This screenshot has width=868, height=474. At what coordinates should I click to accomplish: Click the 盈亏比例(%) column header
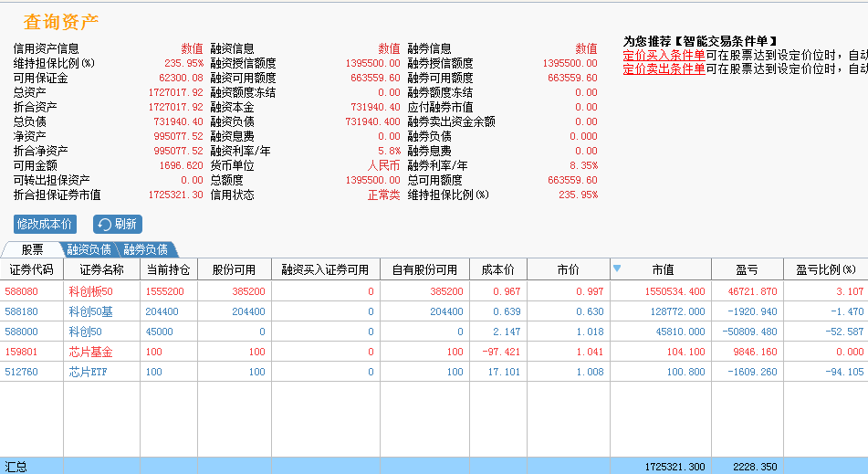click(825, 269)
